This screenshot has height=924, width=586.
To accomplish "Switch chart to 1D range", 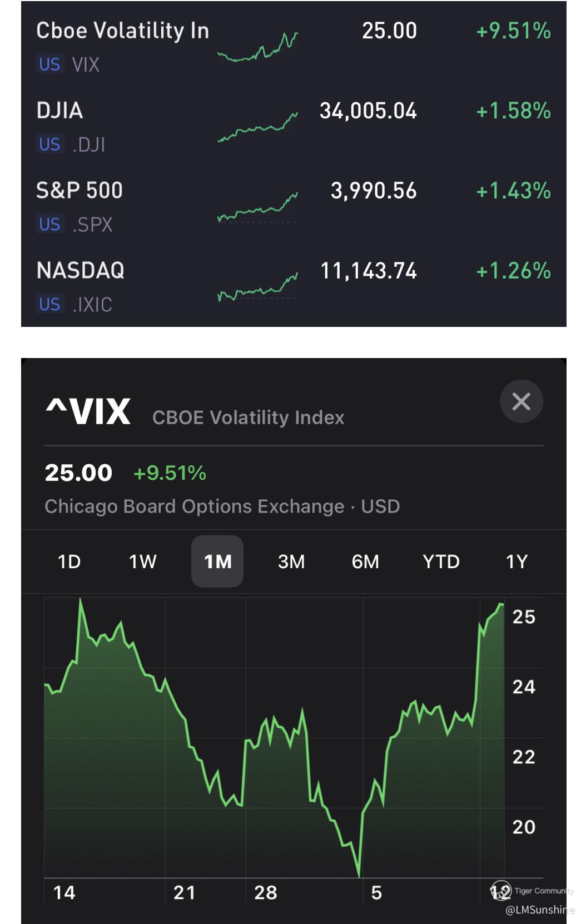I will click(x=69, y=562).
